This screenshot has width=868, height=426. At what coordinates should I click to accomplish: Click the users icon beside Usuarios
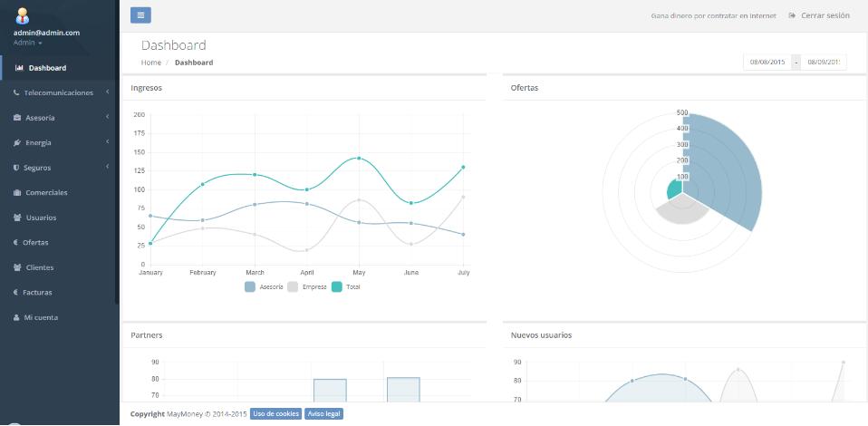click(x=17, y=218)
